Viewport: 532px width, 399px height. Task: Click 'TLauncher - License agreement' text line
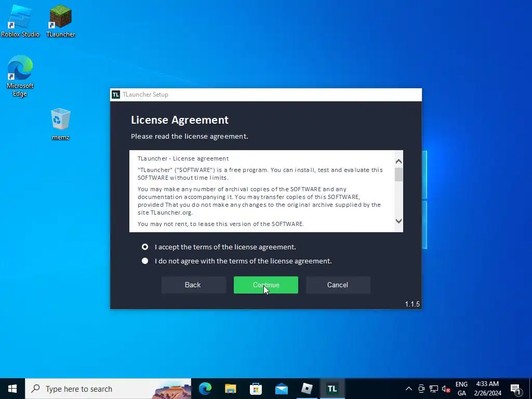coord(183,158)
